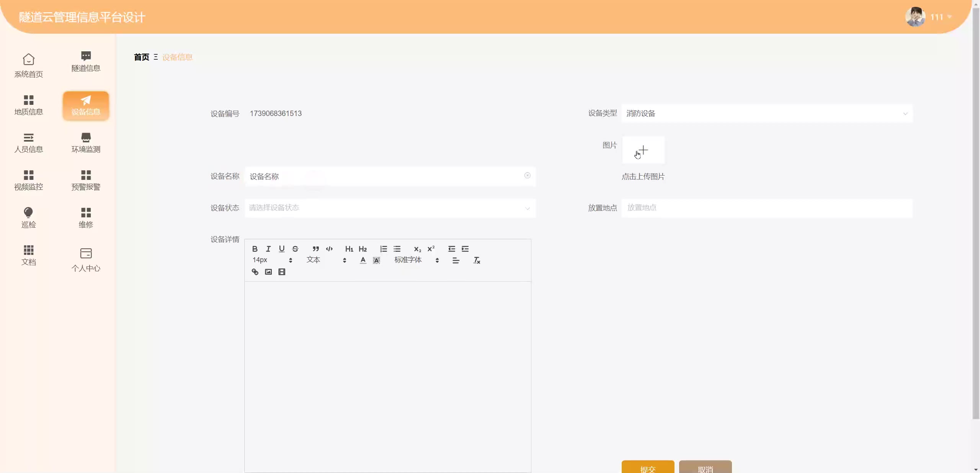
Task: Click the 放置地点 input field
Action: pos(767,208)
